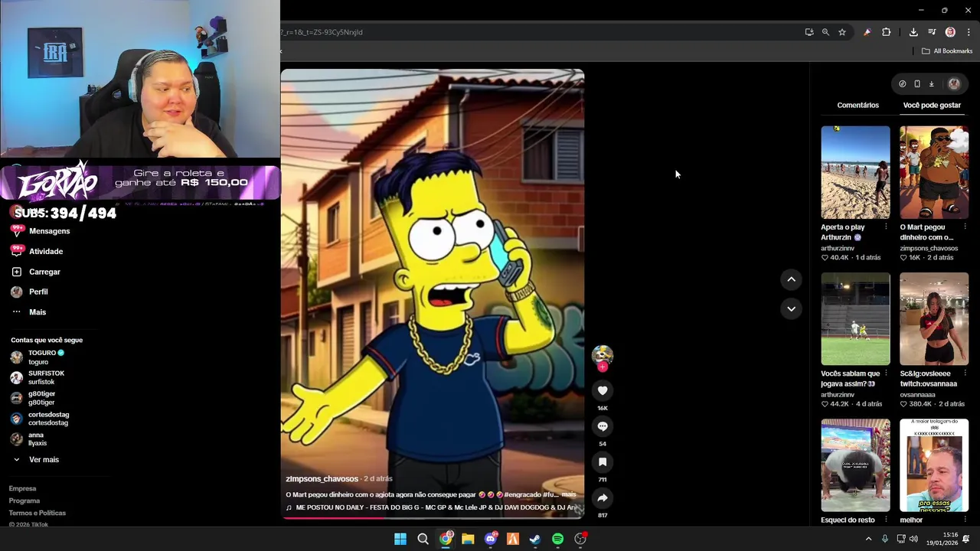Open Chrome extensions puzzle icon
980x551 pixels.
(x=886, y=32)
